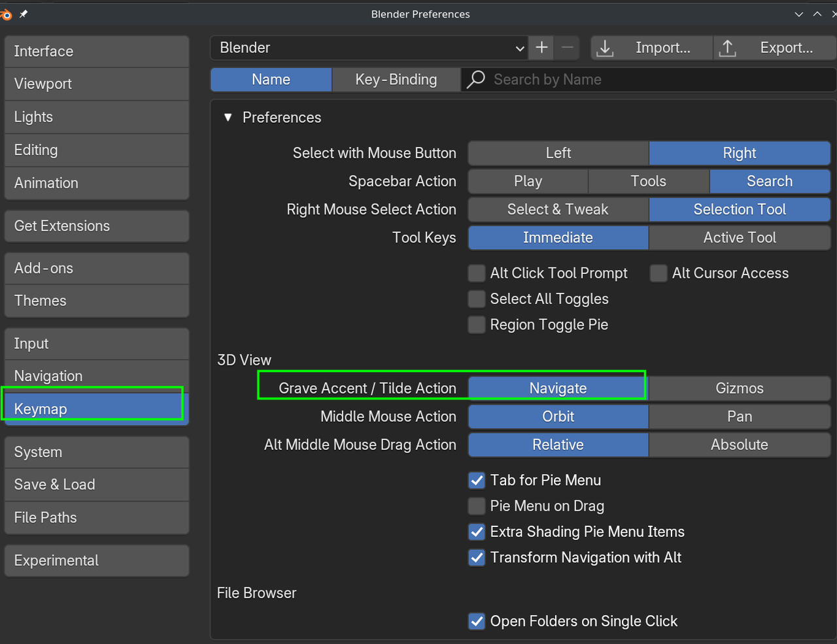Disable Tab for Pie Menu checkbox
This screenshot has width=837, height=644.
[477, 481]
